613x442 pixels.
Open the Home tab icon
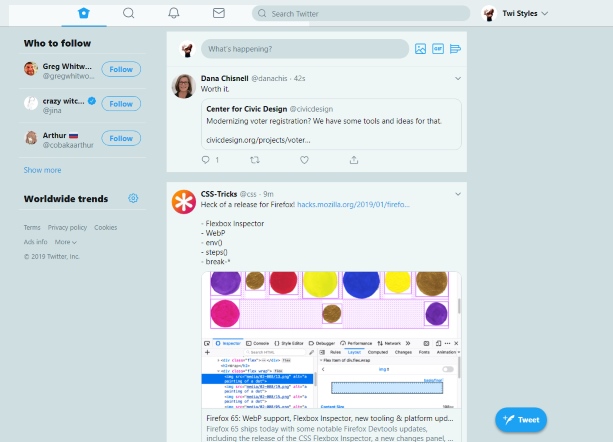tap(84, 13)
